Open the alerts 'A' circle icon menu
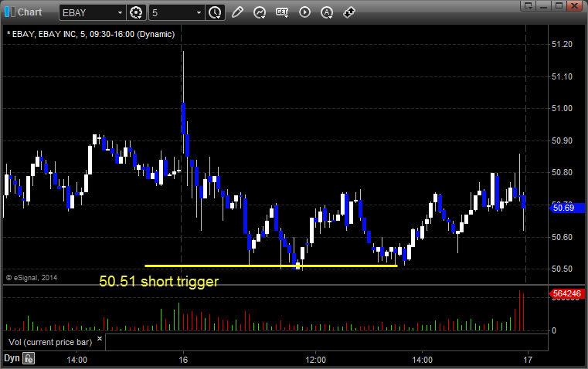 [327, 12]
